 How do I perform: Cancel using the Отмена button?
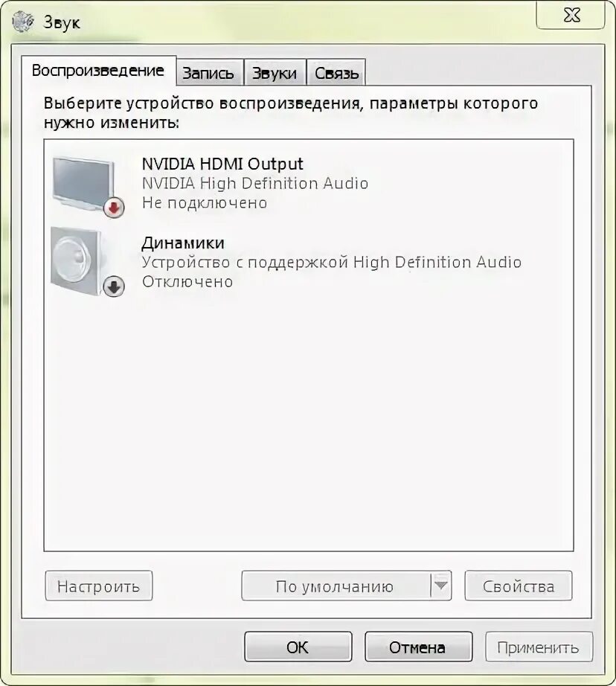pyautogui.click(x=418, y=647)
